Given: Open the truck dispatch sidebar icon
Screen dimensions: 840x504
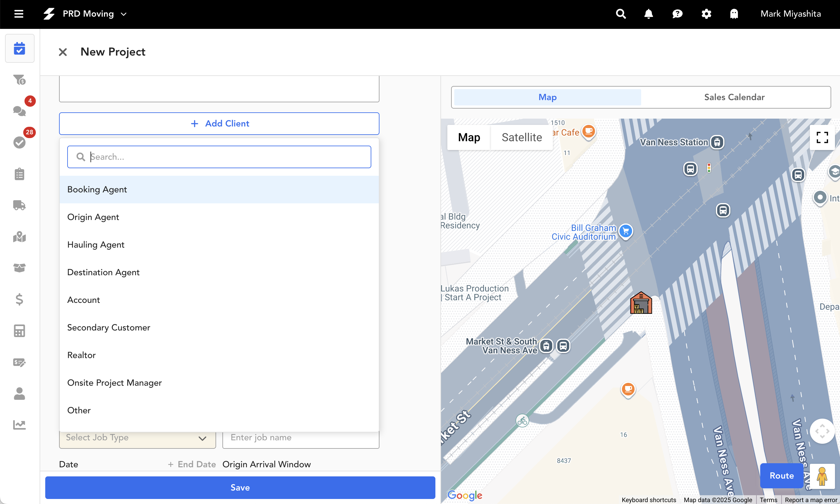Looking at the screenshot, I should (x=19, y=205).
